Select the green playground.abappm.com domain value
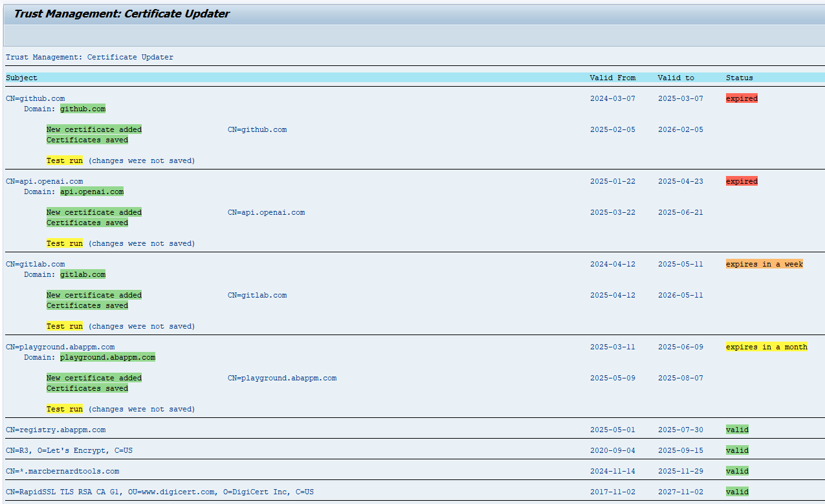The image size is (825, 504). pyautogui.click(x=108, y=357)
